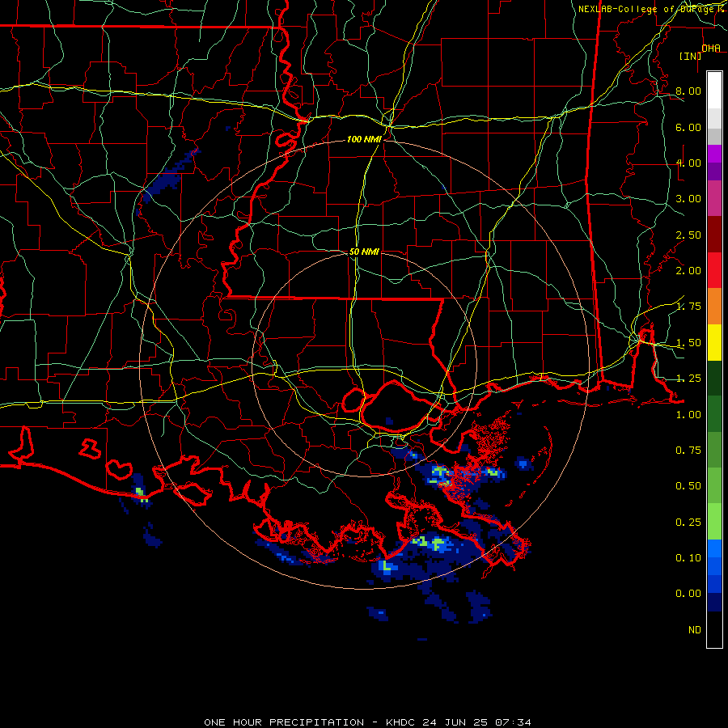
Task: Pick the bright red legend swatch
Action: tap(714, 271)
